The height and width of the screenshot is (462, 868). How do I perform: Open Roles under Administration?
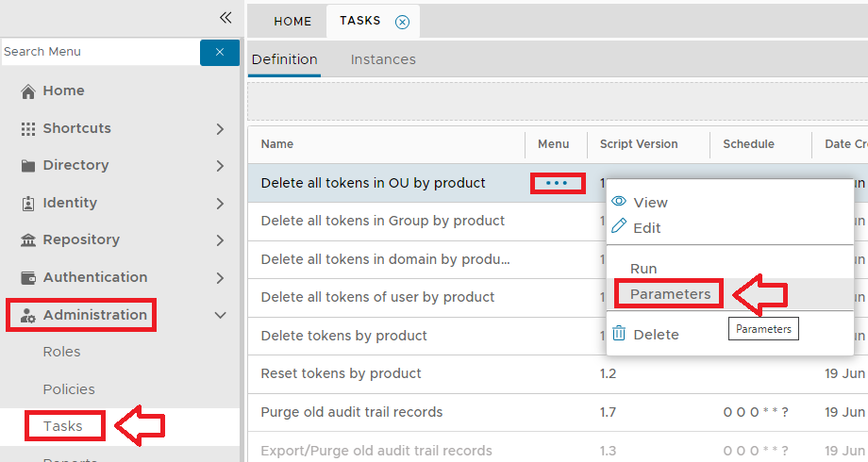click(x=61, y=352)
